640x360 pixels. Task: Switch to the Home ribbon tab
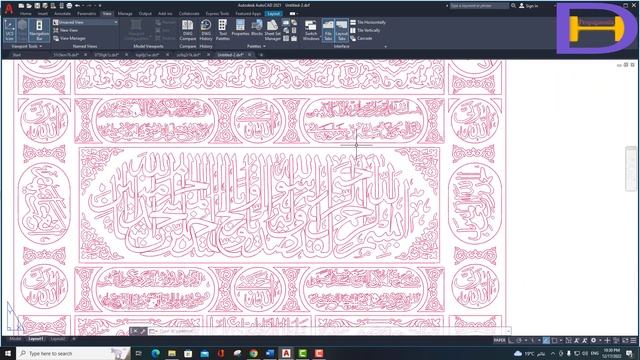[x=25, y=13]
